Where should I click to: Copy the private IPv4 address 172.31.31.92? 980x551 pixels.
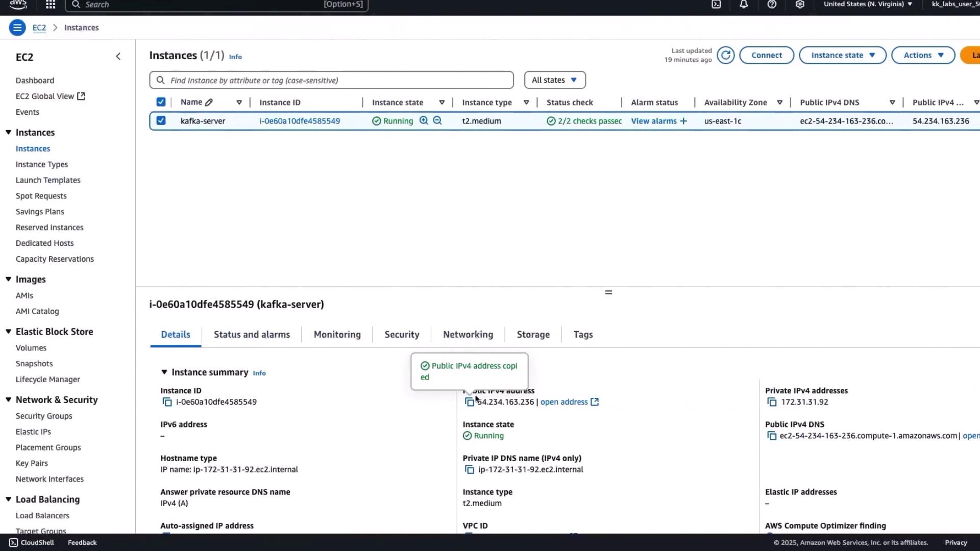[772, 402]
